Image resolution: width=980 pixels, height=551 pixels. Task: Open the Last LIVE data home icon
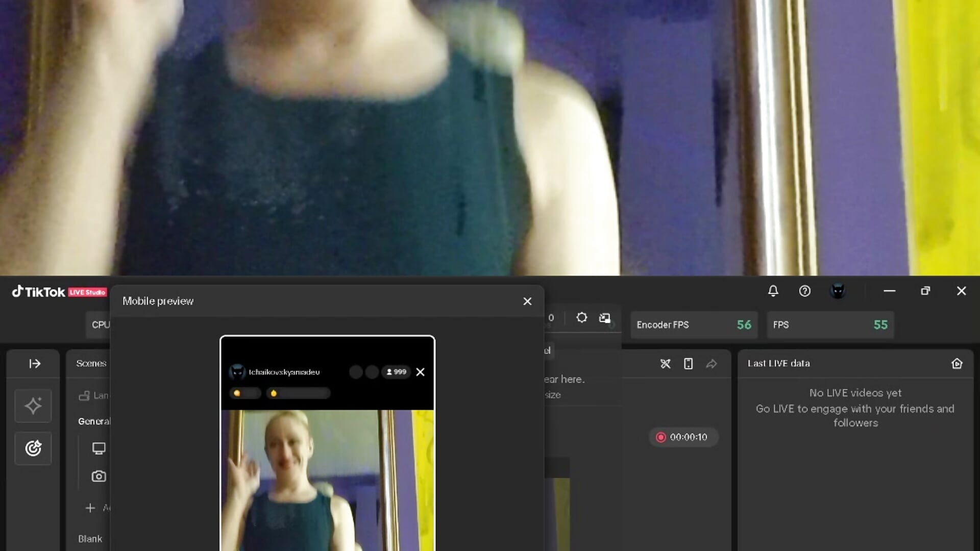coord(957,363)
